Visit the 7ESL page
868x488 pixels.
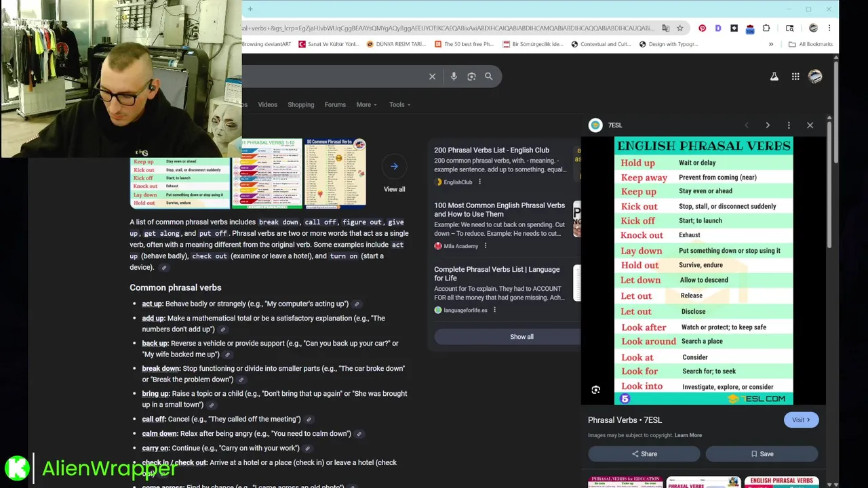801,420
